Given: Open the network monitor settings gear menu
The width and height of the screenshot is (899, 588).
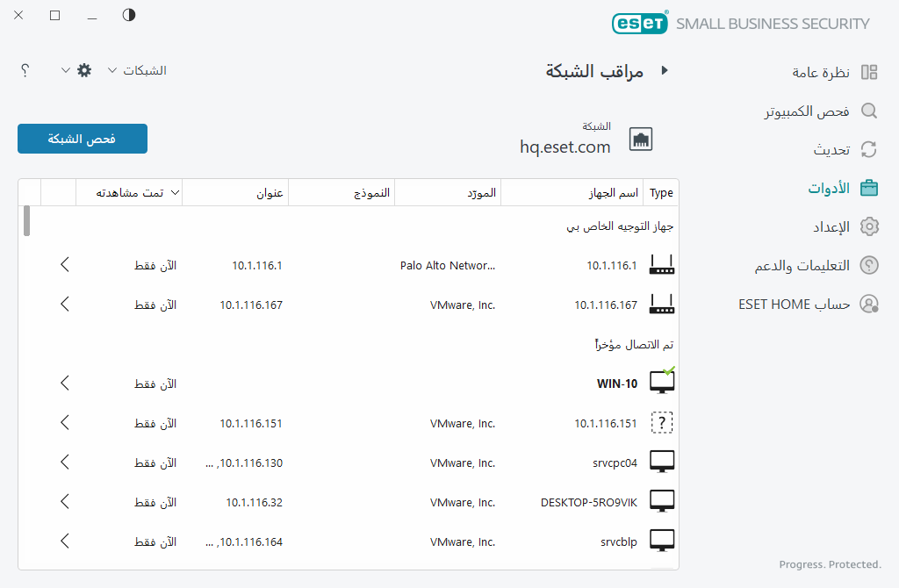Looking at the screenshot, I should click(83, 70).
